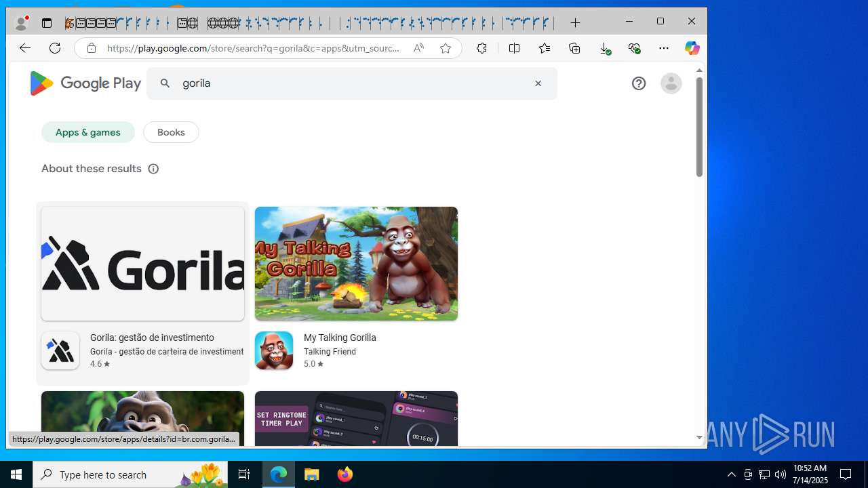Launch Firefox from the taskbar
The image size is (868, 488).
click(345, 474)
